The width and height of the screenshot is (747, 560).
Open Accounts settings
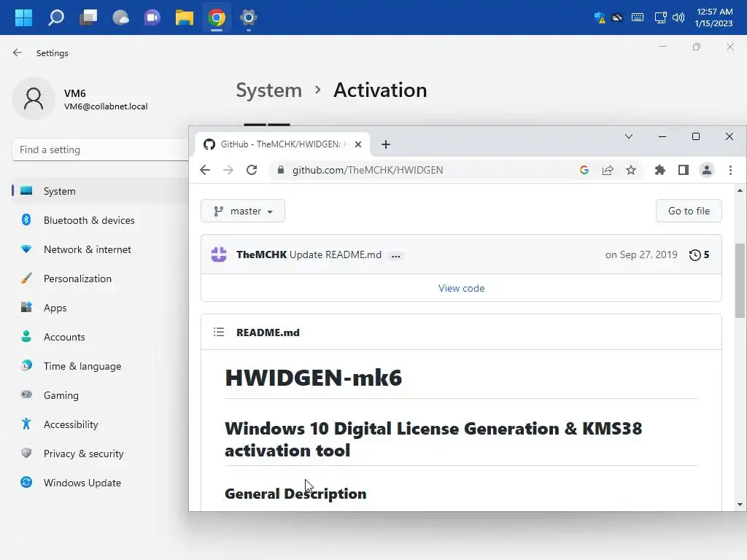(x=64, y=337)
